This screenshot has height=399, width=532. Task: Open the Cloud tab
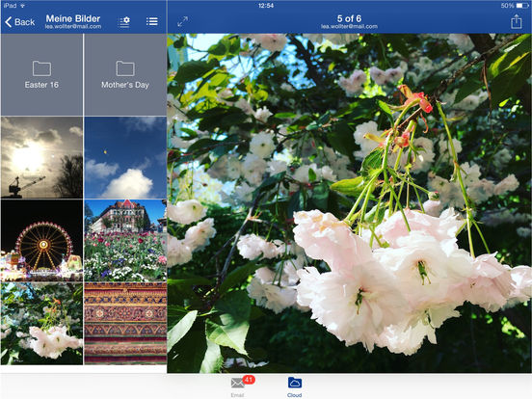click(294, 386)
